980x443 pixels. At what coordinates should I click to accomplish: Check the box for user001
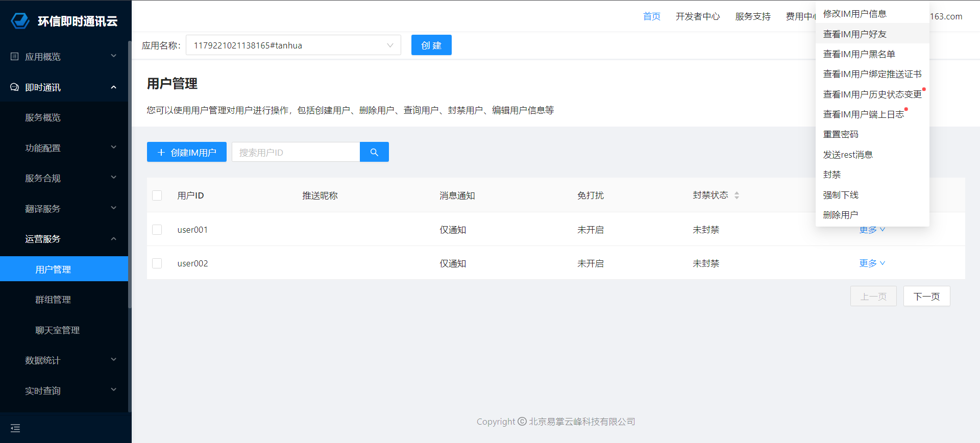[157, 230]
